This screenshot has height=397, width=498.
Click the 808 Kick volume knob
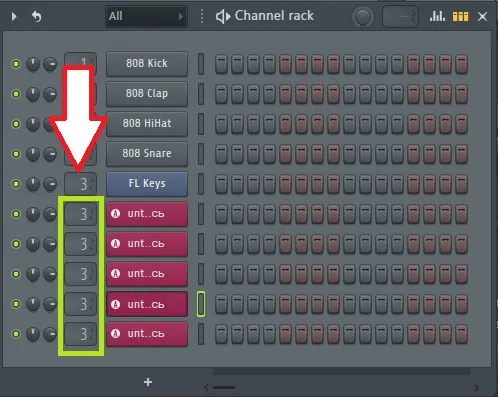50,64
